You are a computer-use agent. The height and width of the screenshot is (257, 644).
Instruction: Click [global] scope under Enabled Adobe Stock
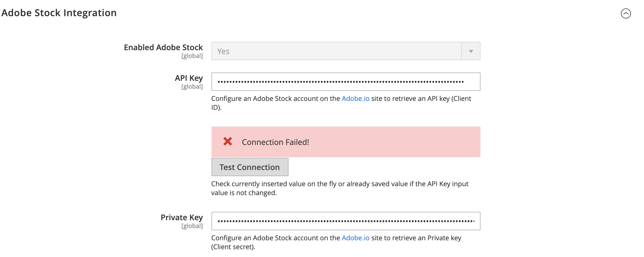pos(192,56)
